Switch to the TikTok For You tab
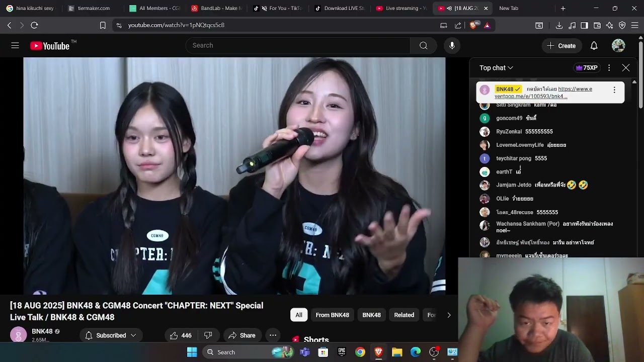Viewport: 644px width, 362px height. click(277, 8)
